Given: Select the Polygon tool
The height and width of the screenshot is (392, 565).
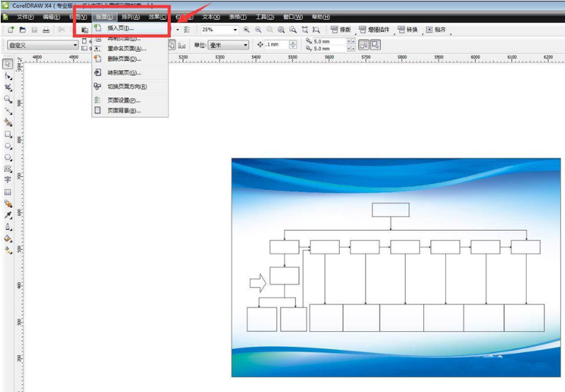Looking at the screenshot, I should [8, 157].
